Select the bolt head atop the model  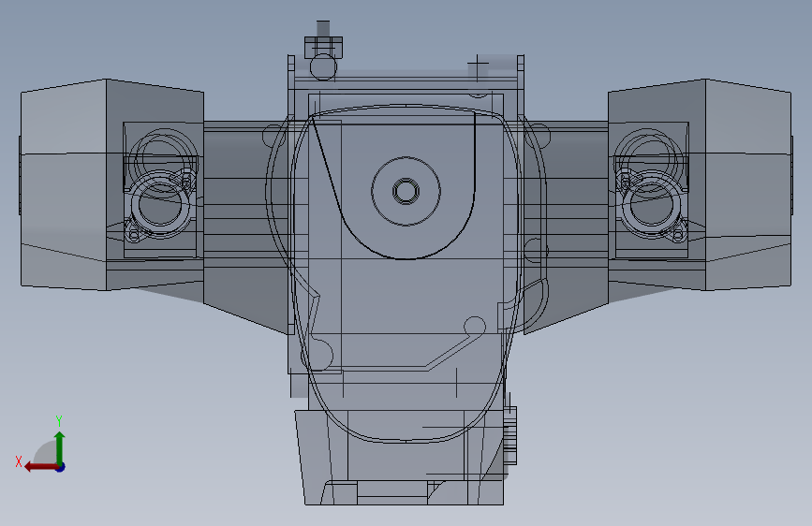coord(323,47)
